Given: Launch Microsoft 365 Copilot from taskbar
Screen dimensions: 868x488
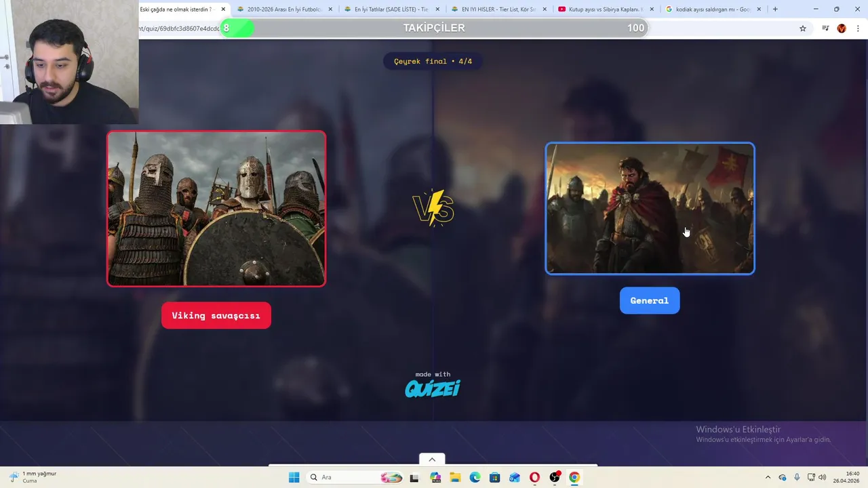Looking at the screenshot, I should tap(435, 477).
